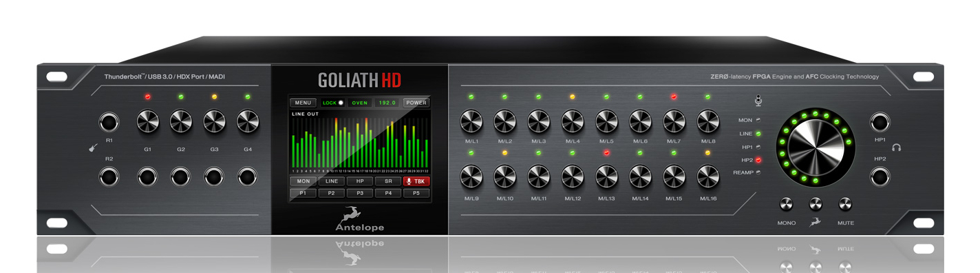
Task: Toggle the REAMP source indicator
Action: coord(758,172)
